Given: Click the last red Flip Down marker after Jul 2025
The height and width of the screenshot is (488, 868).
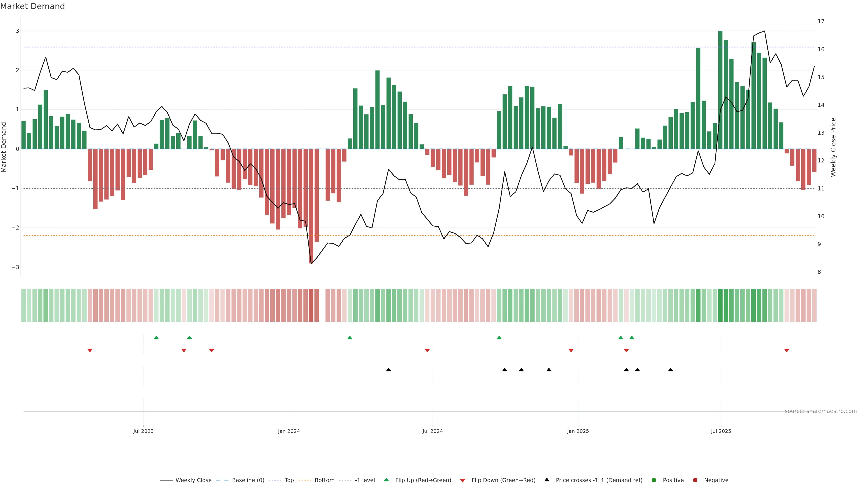Looking at the screenshot, I should (x=787, y=351).
